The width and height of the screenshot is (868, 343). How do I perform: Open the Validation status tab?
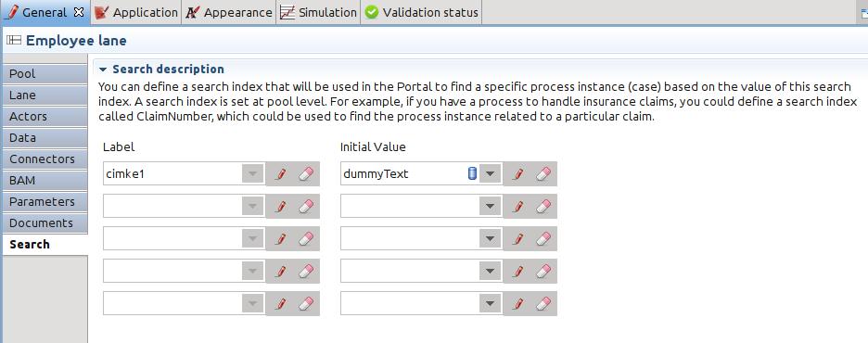421,12
